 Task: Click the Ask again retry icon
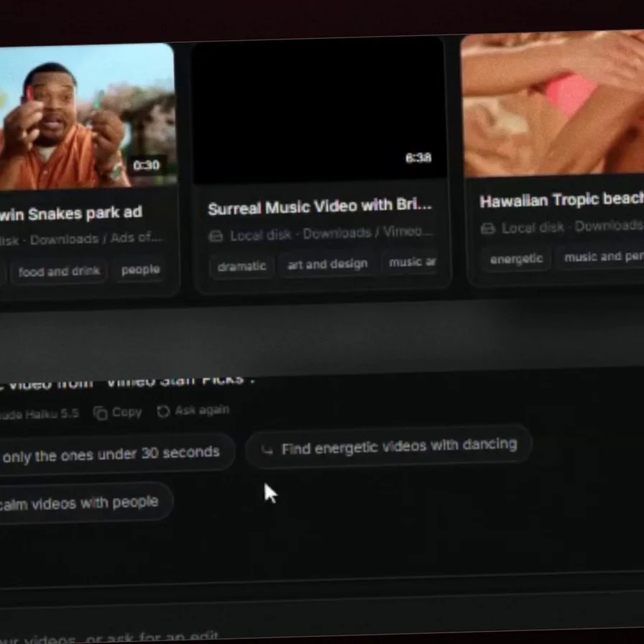(163, 411)
